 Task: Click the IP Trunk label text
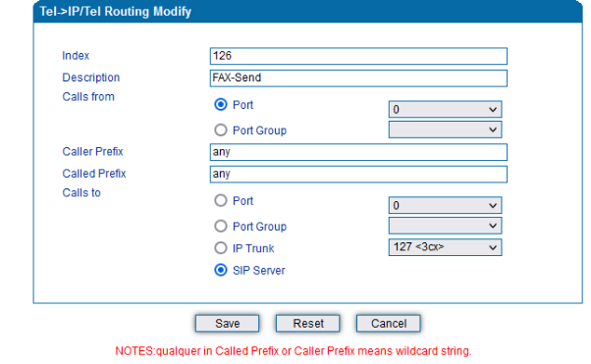pos(253,248)
